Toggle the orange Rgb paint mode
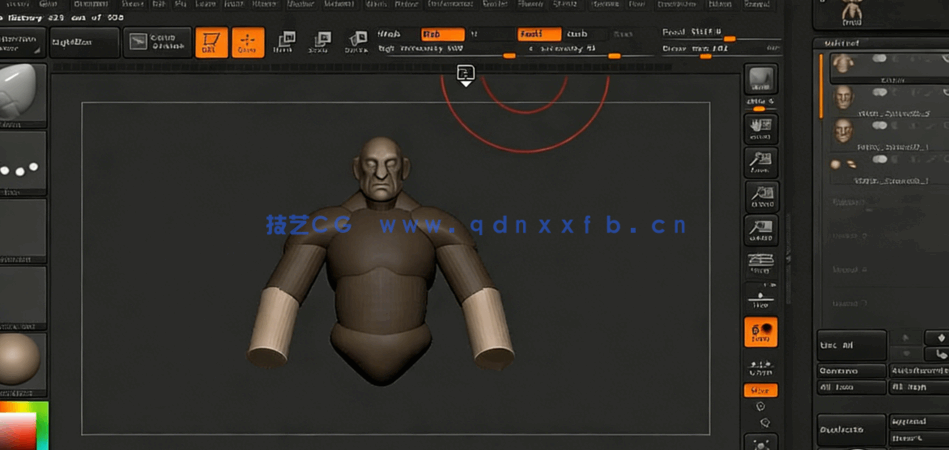 point(442,34)
